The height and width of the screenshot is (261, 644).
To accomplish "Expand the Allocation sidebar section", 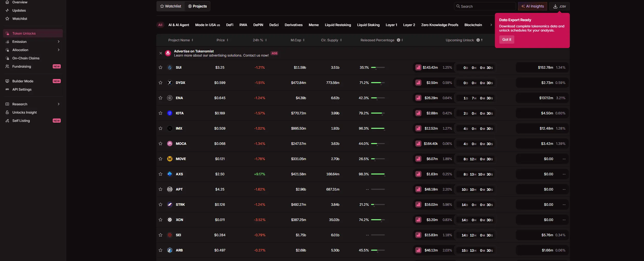I will click(x=59, y=50).
